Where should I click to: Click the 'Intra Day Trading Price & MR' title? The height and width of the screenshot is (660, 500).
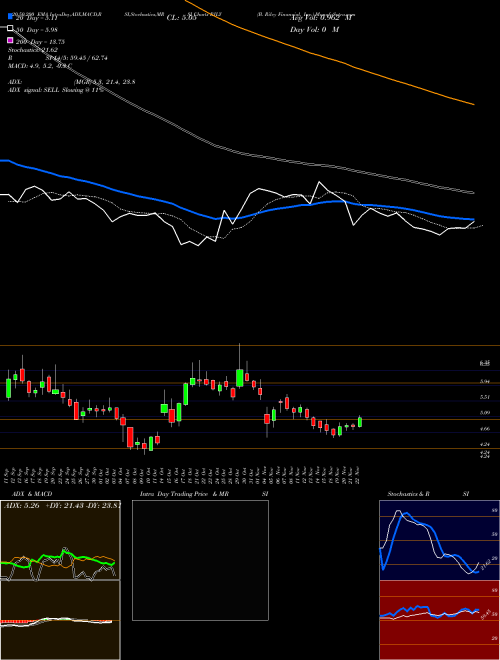click(x=184, y=494)
